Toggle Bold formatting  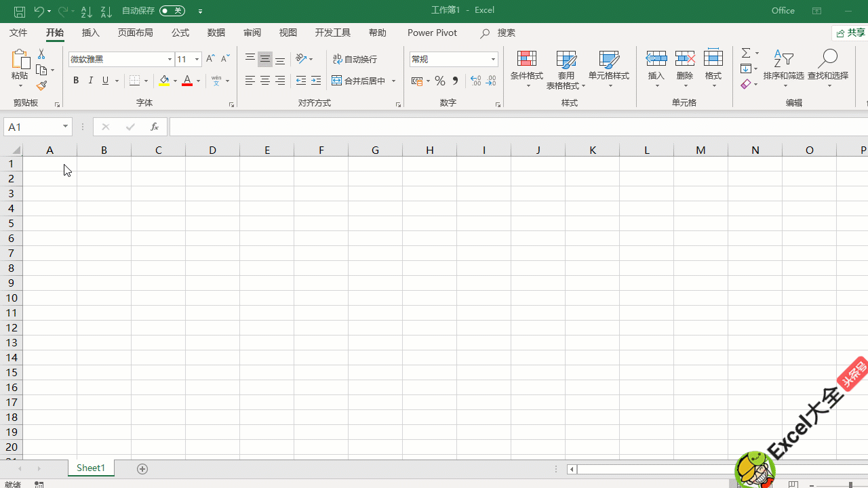(76, 81)
